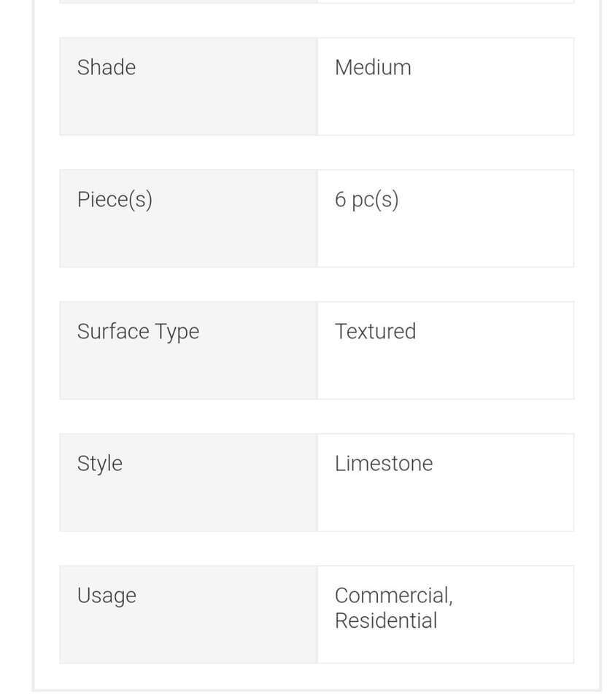The image size is (607, 700).
Task: Click the word Commercial in Usage value
Action: 393,596
